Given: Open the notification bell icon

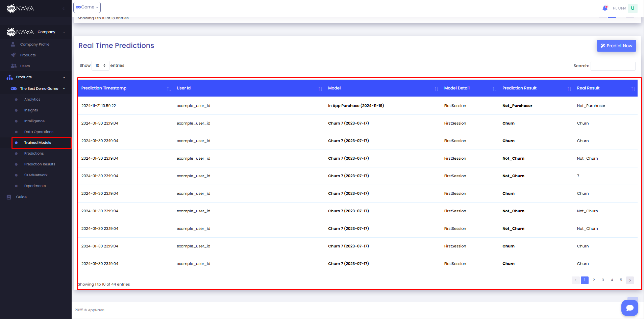Looking at the screenshot, I should 605,8.
